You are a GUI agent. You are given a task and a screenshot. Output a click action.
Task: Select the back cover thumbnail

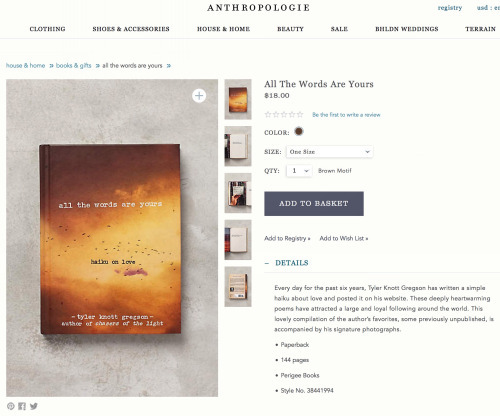click(x=238, y=287)
